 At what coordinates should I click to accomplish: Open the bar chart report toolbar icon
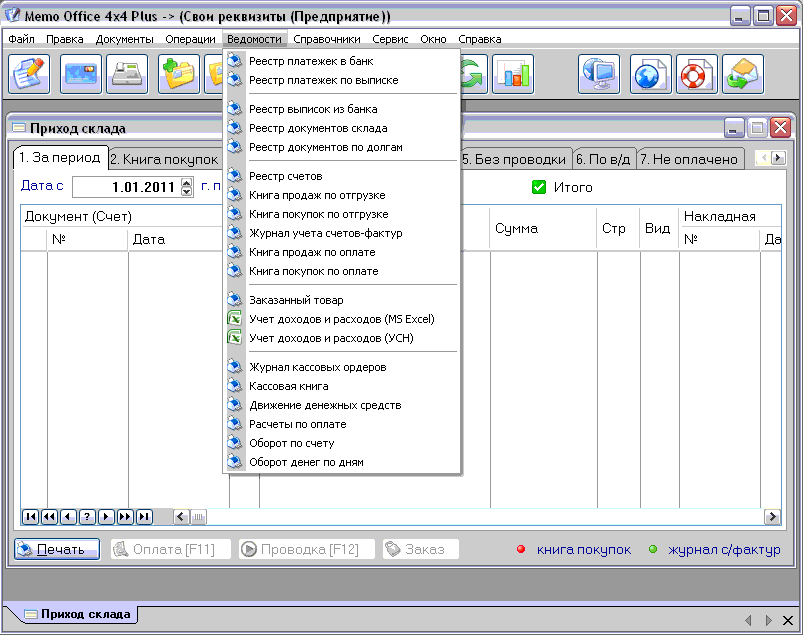[513, 74]
